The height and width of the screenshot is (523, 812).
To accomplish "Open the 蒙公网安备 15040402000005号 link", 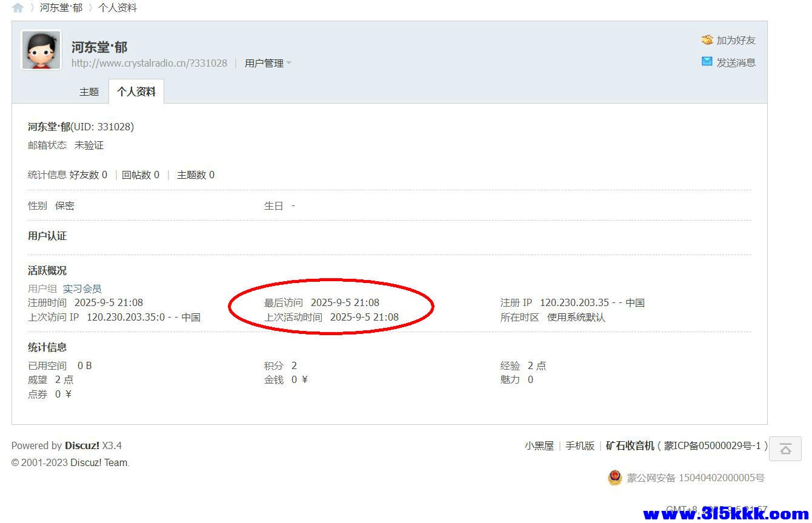I will coord(696,478).
